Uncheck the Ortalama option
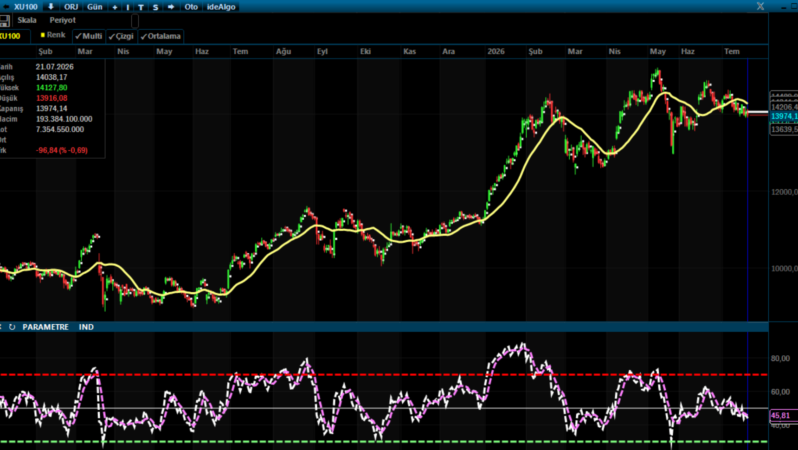798x450 pixels. 160,36
